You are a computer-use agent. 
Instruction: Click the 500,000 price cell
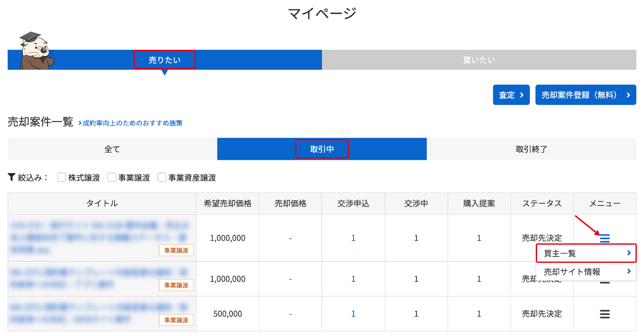click(x=227, y=314)
